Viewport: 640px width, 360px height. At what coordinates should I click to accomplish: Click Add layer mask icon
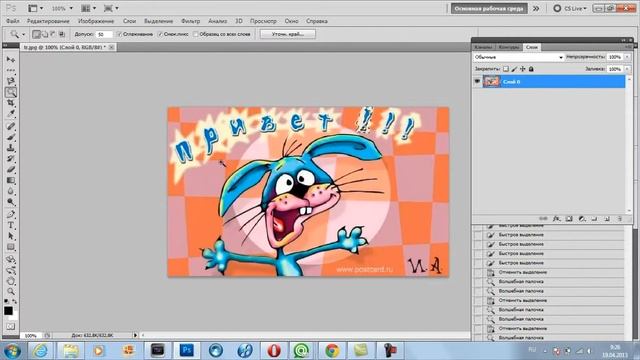click(569, 219)
